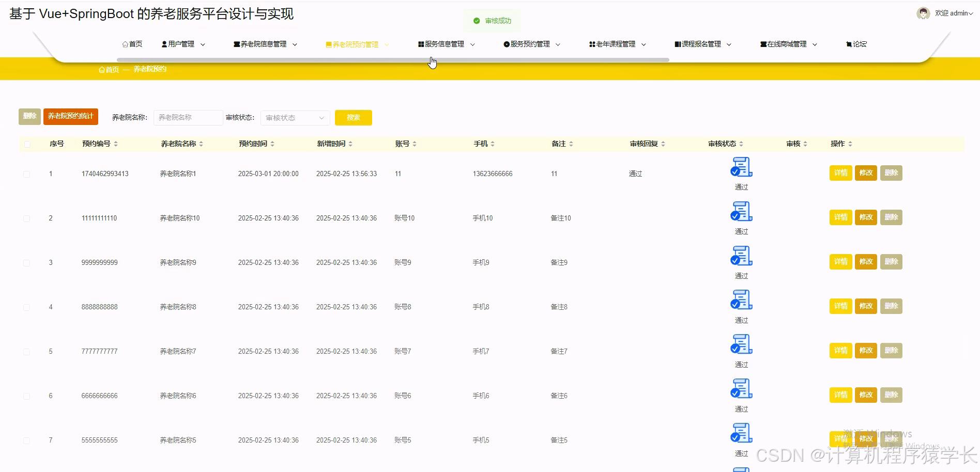
Task: Check the checkbox for row 2
Action: pos(26,218)
